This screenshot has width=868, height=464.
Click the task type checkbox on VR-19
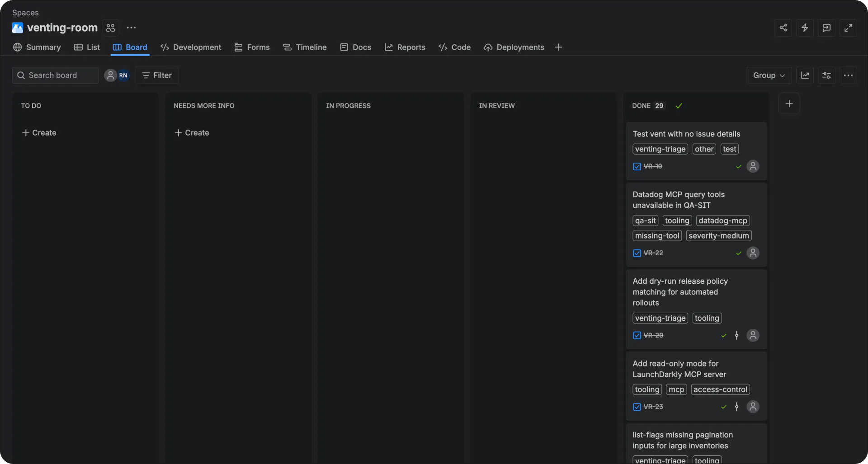637,166
